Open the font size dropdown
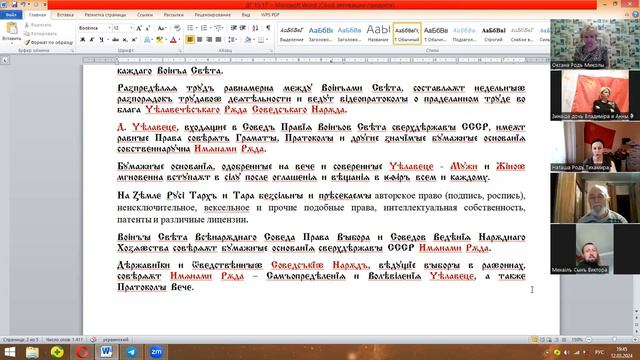 pos(131,28)
